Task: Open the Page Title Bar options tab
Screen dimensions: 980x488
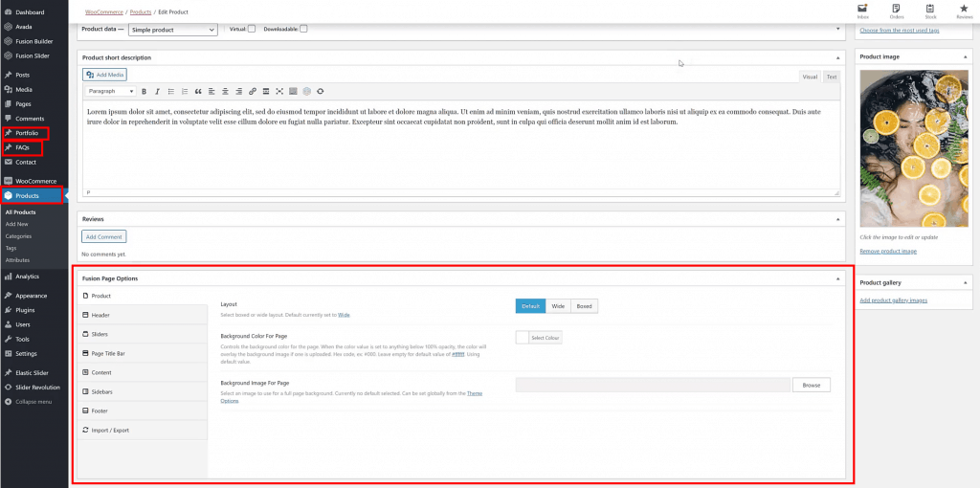Action: coord(108,353)
